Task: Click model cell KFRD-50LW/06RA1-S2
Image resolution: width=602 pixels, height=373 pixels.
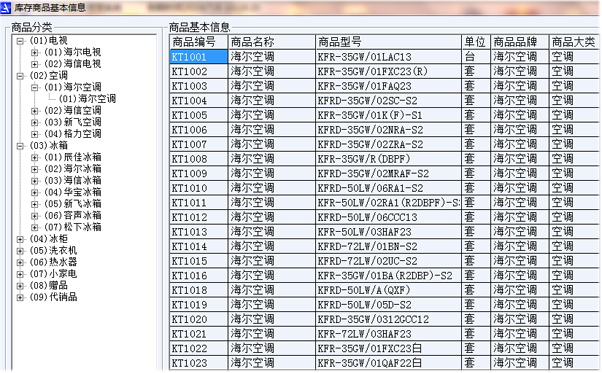Action: 388,188
